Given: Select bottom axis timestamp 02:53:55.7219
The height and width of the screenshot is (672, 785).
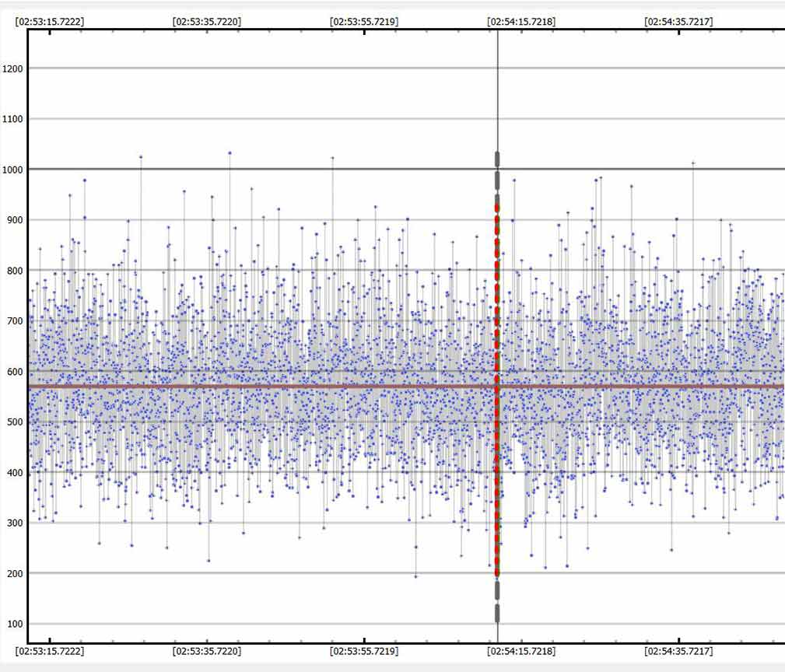Looking at the screenshot, I should click(x=364, y=650).
